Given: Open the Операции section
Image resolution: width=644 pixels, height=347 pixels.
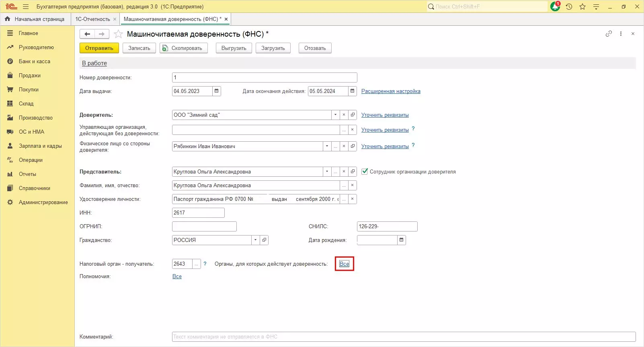Looking at the screenshot, I should point(31,160).
